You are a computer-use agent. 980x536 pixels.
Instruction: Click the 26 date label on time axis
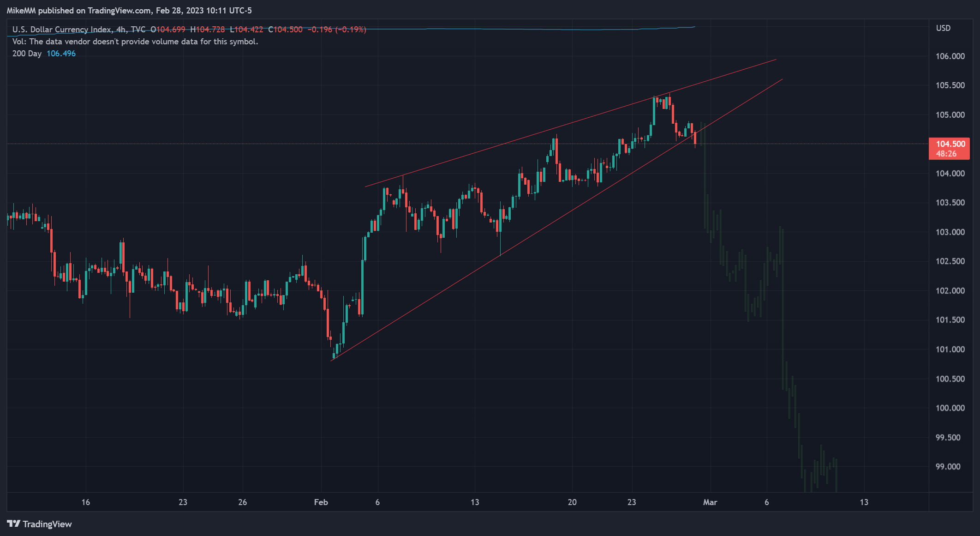[243, 502]
